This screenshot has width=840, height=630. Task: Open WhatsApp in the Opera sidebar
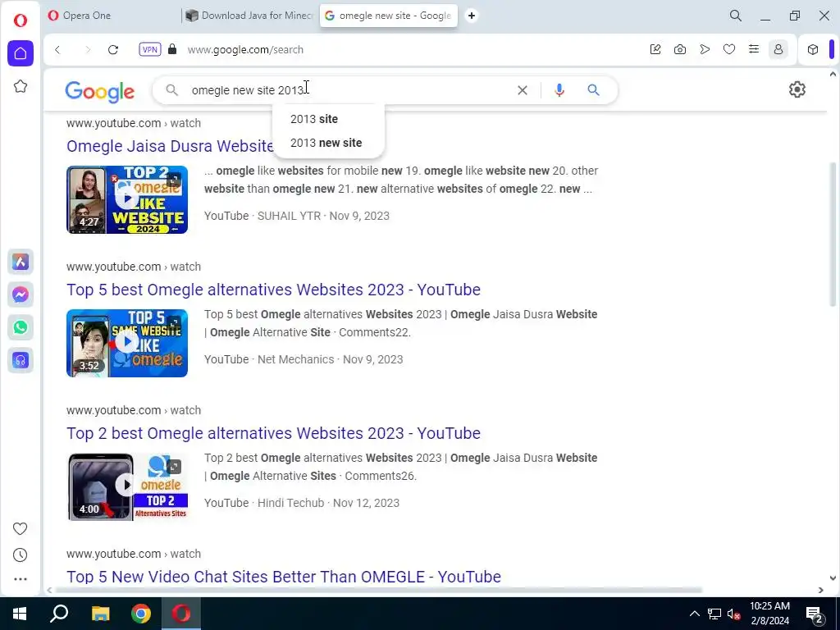(21, 327)
